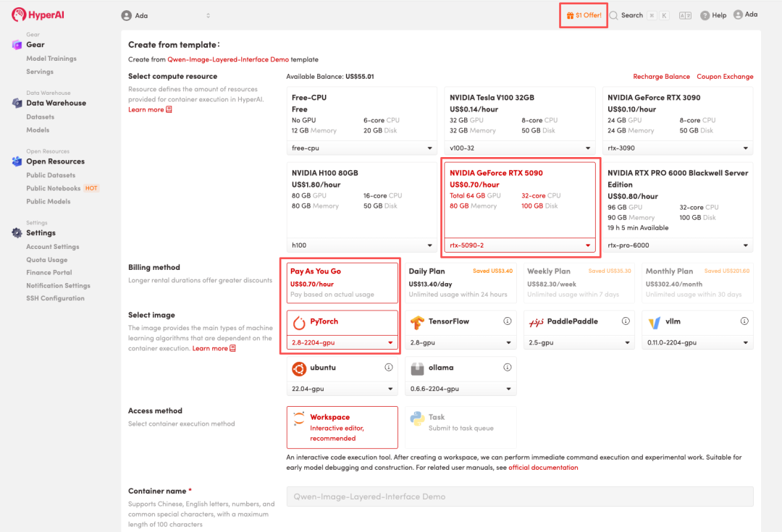
Task: Open the rtx-5090-2 configuration dropdown
Action: [518, 245]
